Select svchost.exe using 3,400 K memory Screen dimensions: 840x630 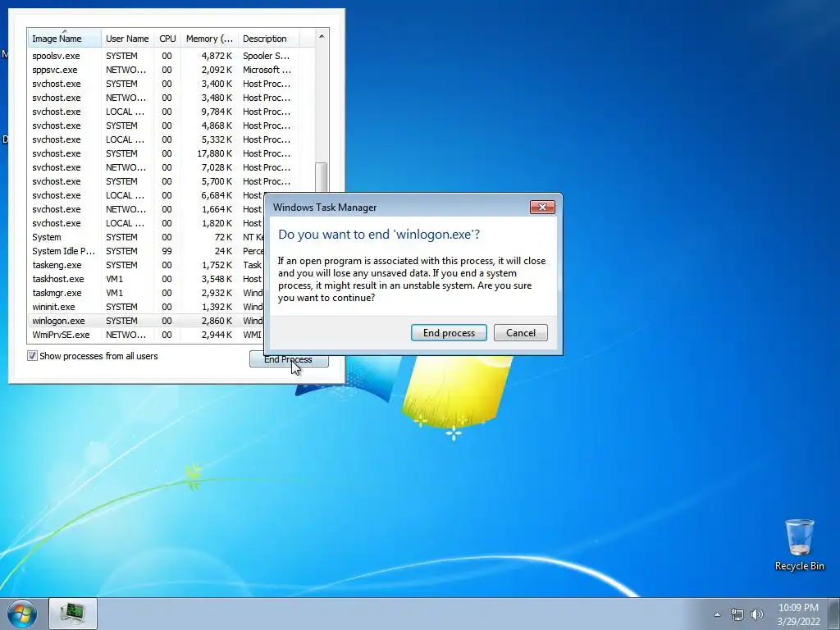click(171, 84)
